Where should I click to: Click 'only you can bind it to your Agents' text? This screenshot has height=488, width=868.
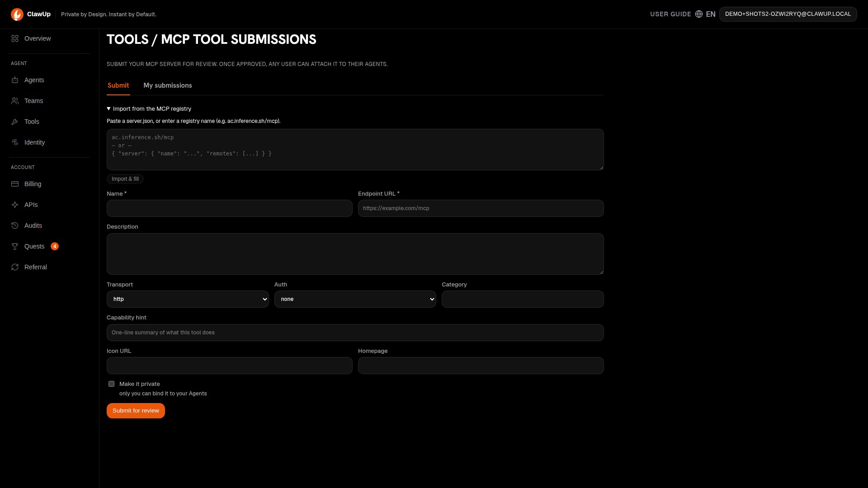pos(163,394)
